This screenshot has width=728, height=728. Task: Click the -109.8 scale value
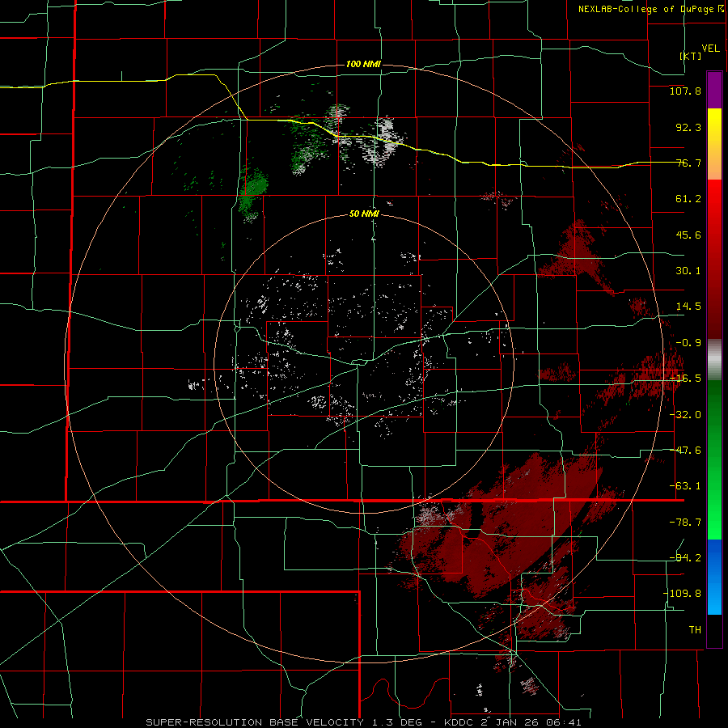[x=682, y=594]
